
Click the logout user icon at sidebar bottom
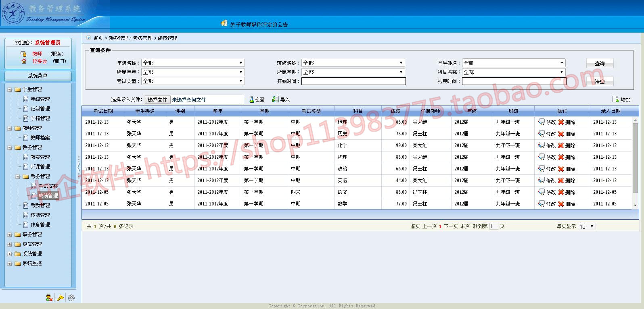pyautogui.click(x=49, y=298)
